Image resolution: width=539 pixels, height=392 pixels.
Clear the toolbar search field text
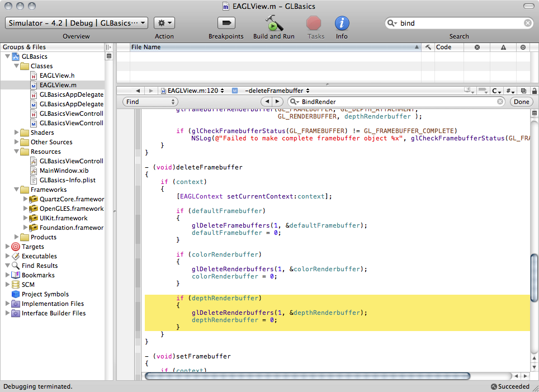pyautogui.click(x=528, y=23)
